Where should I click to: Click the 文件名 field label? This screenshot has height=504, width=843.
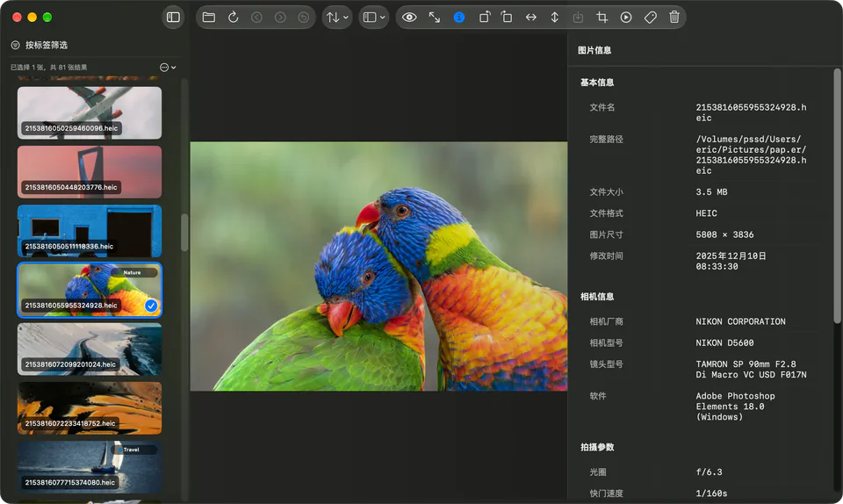point(602,107)
